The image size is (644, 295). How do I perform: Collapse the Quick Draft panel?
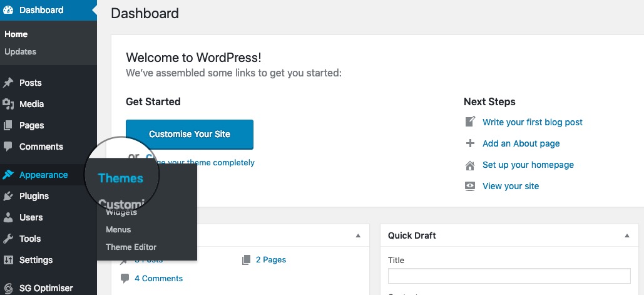coord(626,236)
